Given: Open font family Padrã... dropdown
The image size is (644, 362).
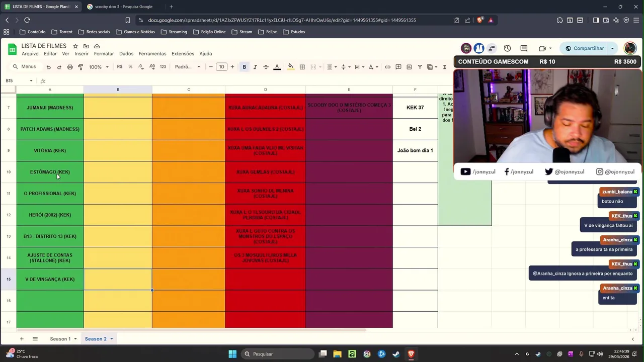Looking at the screenshot, I should pos(187,67).
